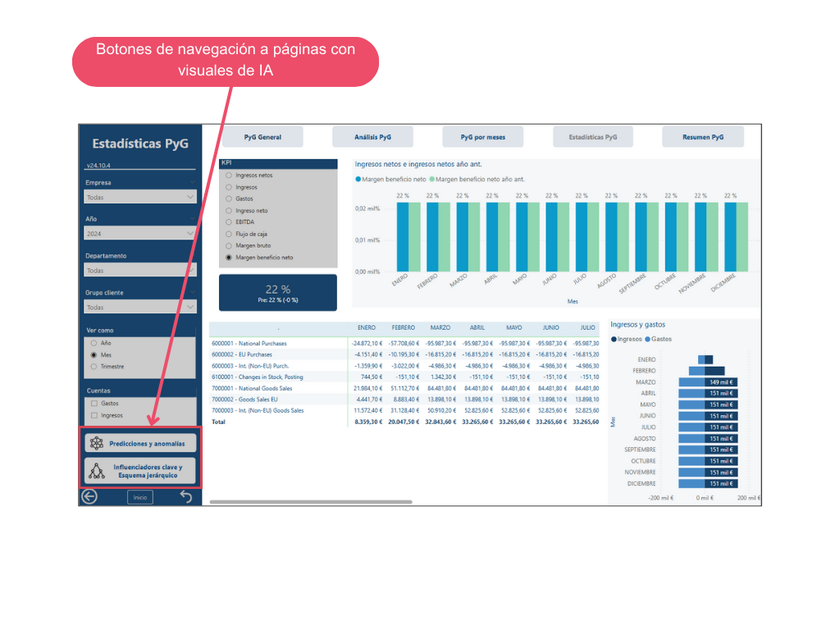Viewport: 840px width, 630px height.
Task: Open Influenciadores clave y Esquema jerárquico page
Action: (140, 471)
